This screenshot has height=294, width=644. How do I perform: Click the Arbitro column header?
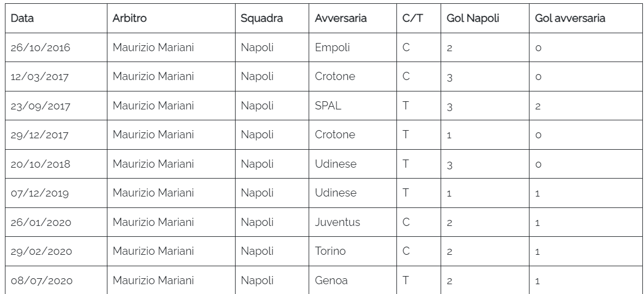(129, 18)
